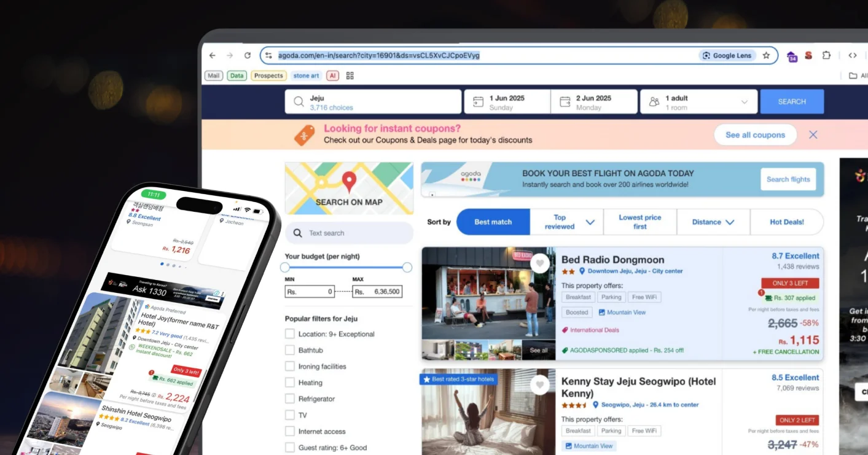Enable the TV filter checkbox
Viewport: 868px width, 455px height.
(x=290, y=415)
